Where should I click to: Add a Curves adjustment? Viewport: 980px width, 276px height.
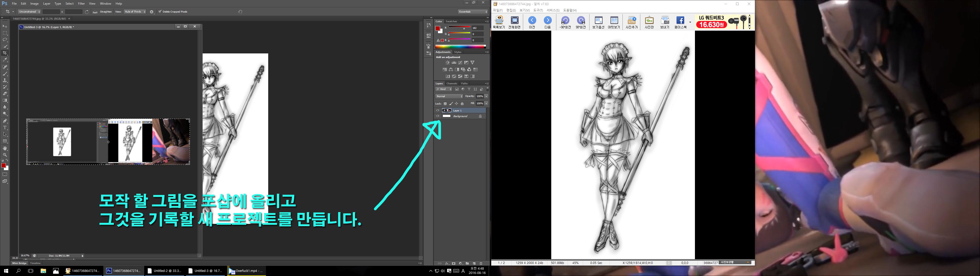click(x=460, y=63)
